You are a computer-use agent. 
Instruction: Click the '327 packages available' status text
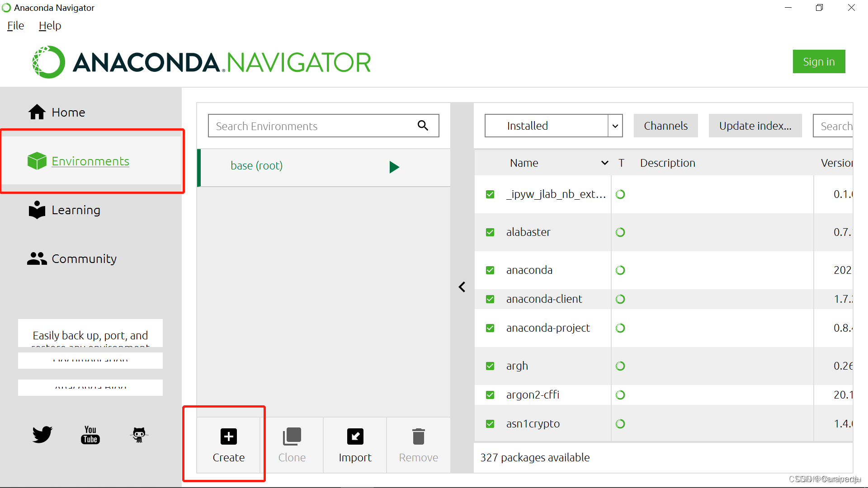click(535, 458)
